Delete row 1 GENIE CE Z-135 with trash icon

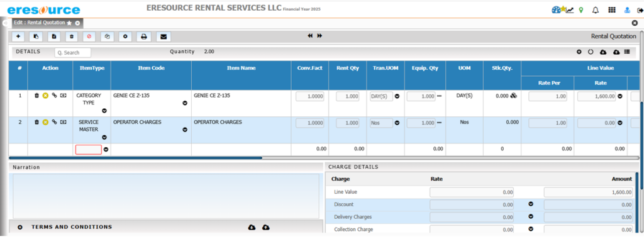click(x=36, y=95)
